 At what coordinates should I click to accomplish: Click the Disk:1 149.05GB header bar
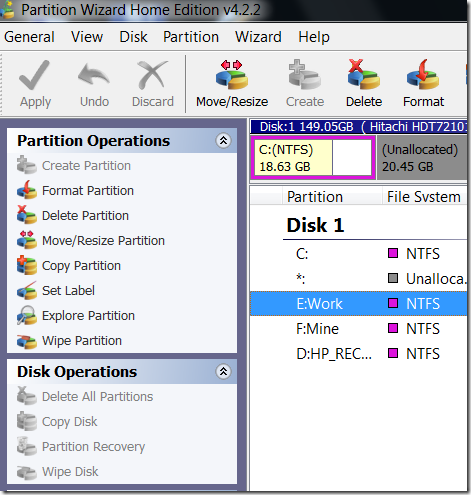point(359,127)
